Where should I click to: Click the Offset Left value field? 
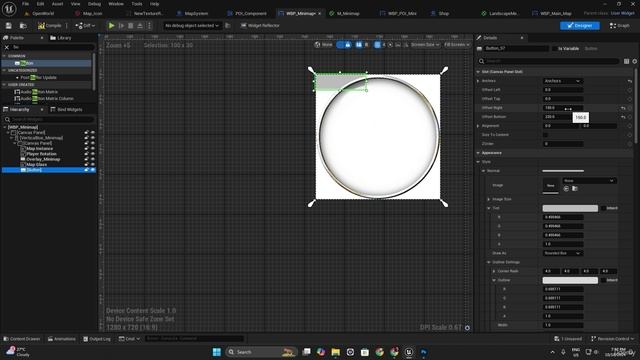tap(562, 90)
